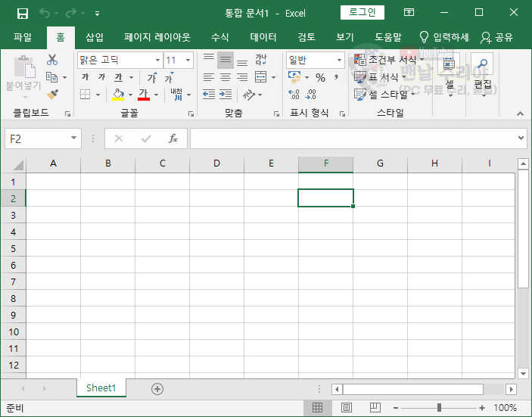Screen dimensions: 532x417
Task: Click the fx insert function icon
Action: tap(173, 138)
